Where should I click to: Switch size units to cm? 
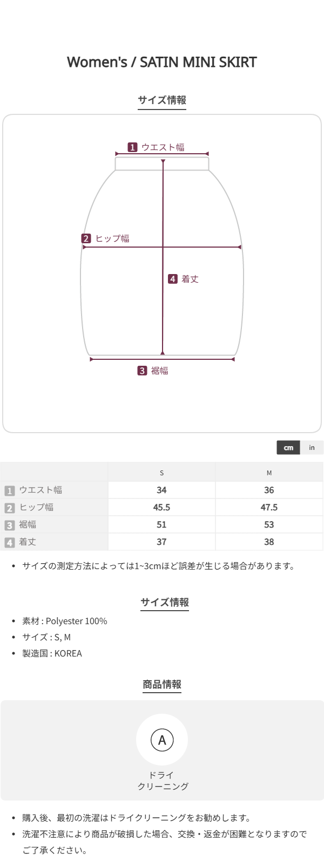[x=288, y=448]
